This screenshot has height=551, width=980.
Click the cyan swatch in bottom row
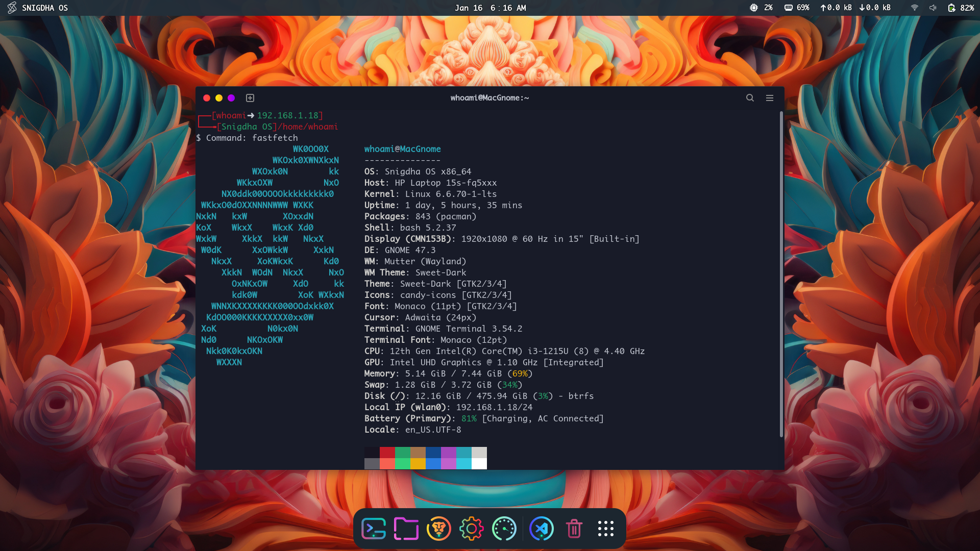pos(464,464)
